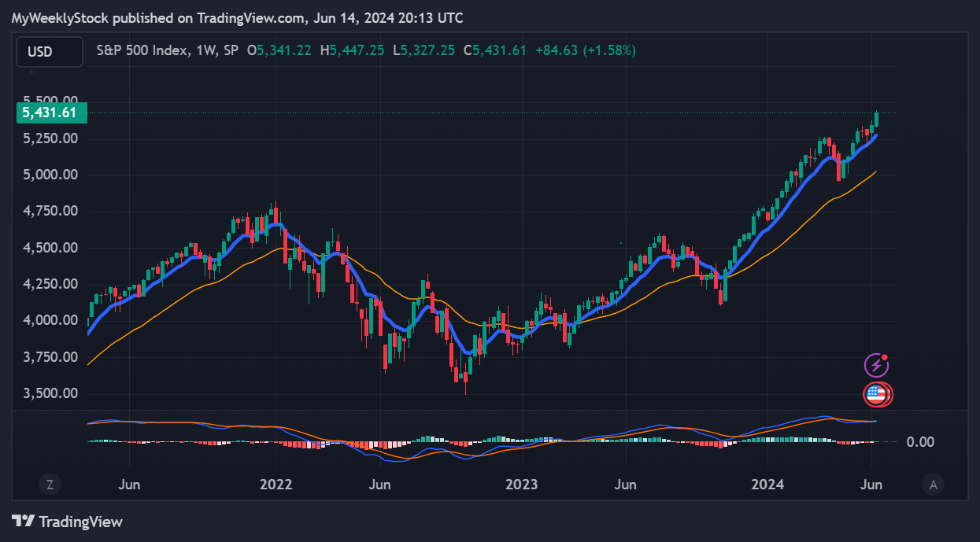
Task: Click the +84.63 (+1.58%) change value
Action: point(586,50)
